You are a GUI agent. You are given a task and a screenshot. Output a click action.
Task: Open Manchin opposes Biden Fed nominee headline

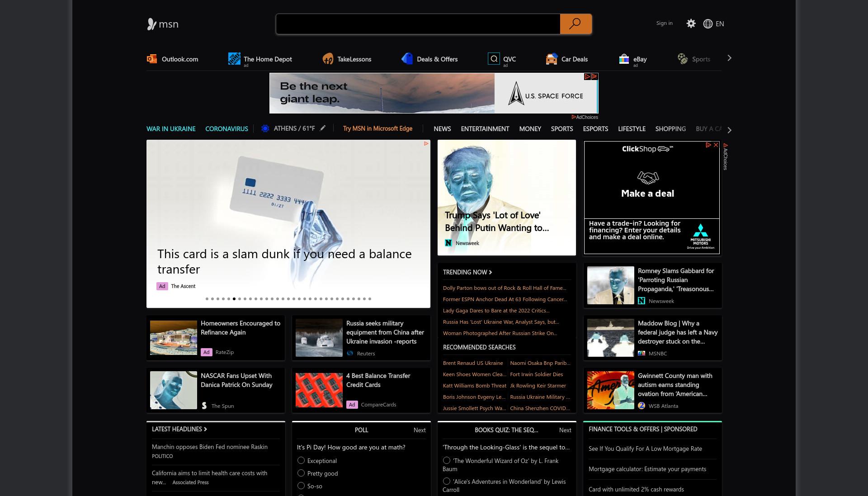(210, 447)
